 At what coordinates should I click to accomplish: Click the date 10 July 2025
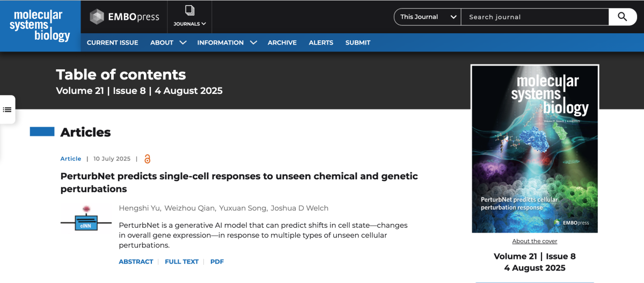click(112, 159)
